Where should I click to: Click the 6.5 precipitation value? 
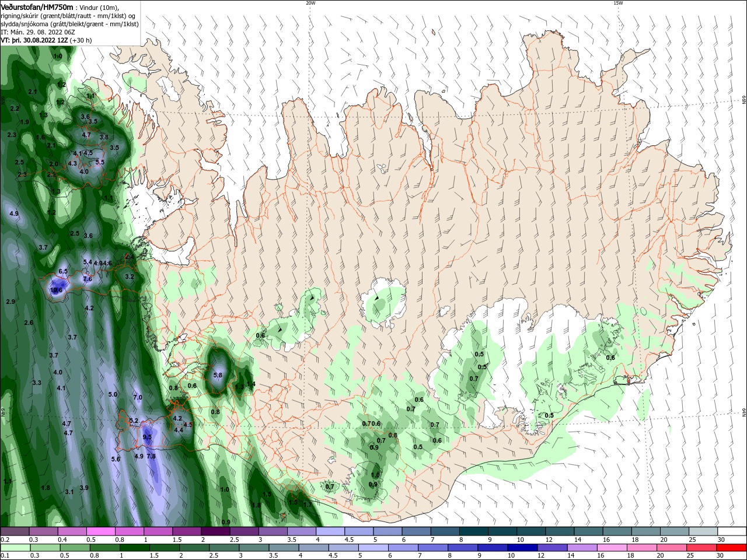pyautogui.click(x=63, y=271)
